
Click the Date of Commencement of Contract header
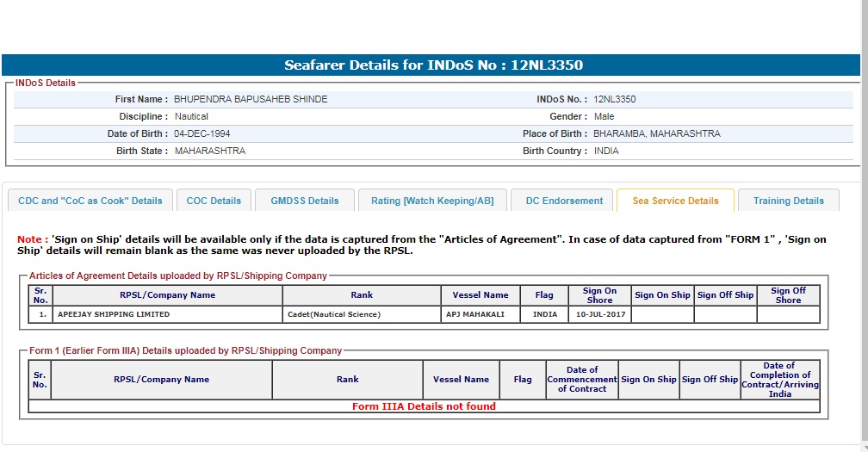point(582,379)
